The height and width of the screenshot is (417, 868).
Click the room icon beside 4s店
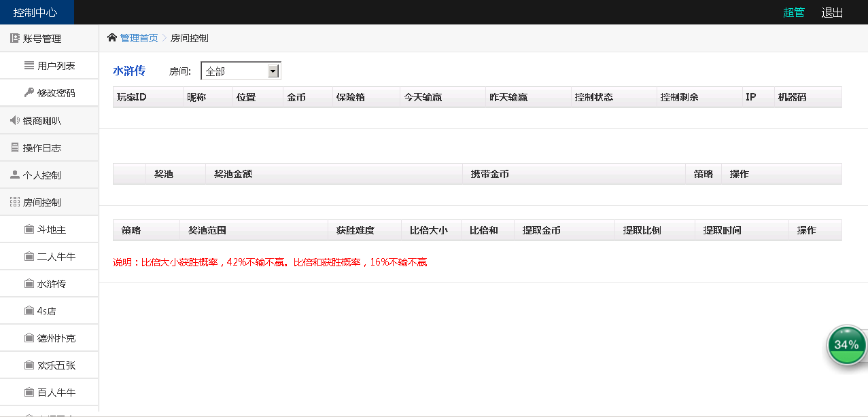29,311
